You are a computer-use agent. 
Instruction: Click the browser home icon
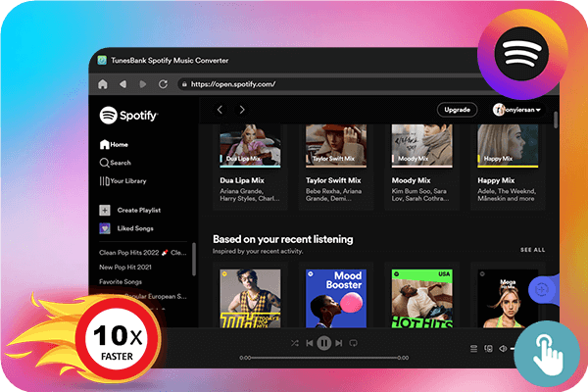[102, 84]
